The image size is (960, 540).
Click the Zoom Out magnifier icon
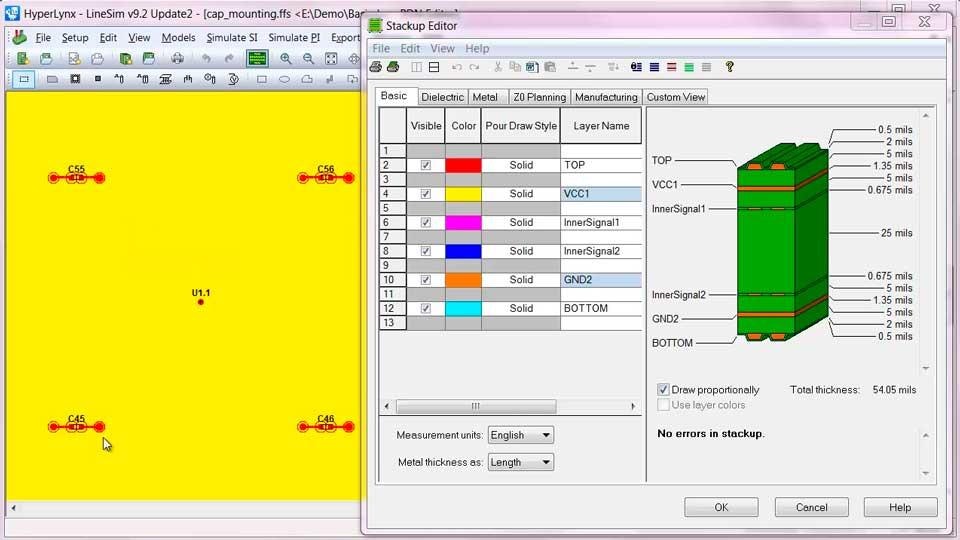click(308, 59)
